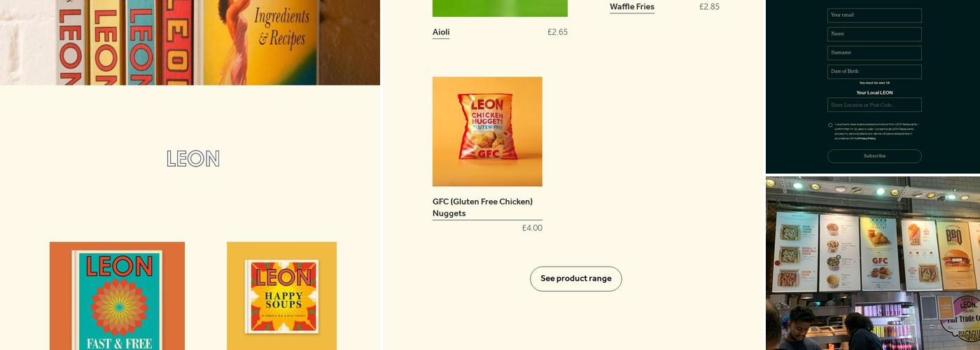Open the Happy Soups book cover
Image resolution: width=980 pixels, height=350 pixels.
pyautogui.click(x=281, y=296)
